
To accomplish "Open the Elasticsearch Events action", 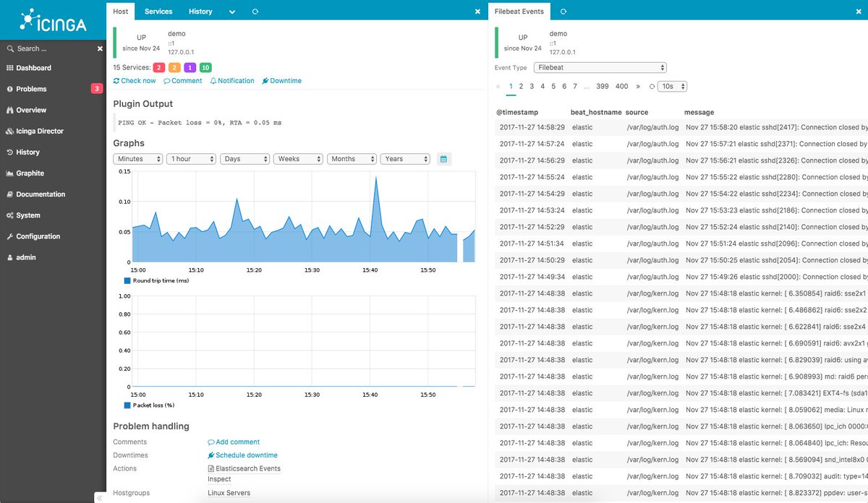I will point(244,468).
